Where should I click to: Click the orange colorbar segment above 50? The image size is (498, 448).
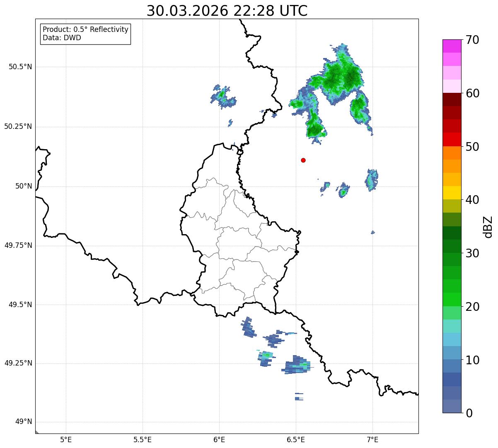tap(452, 153)
